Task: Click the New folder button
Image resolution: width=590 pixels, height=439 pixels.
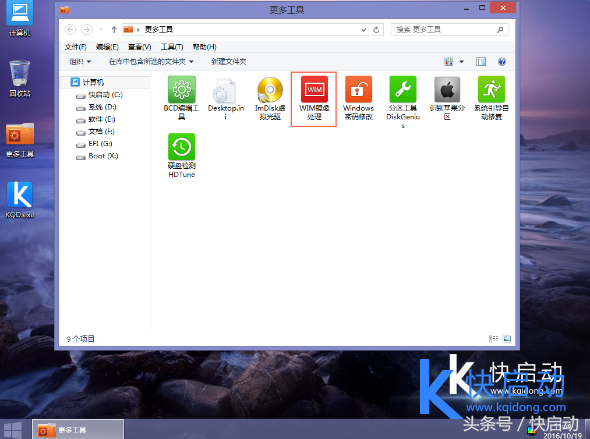Action: tap(229, 61)
